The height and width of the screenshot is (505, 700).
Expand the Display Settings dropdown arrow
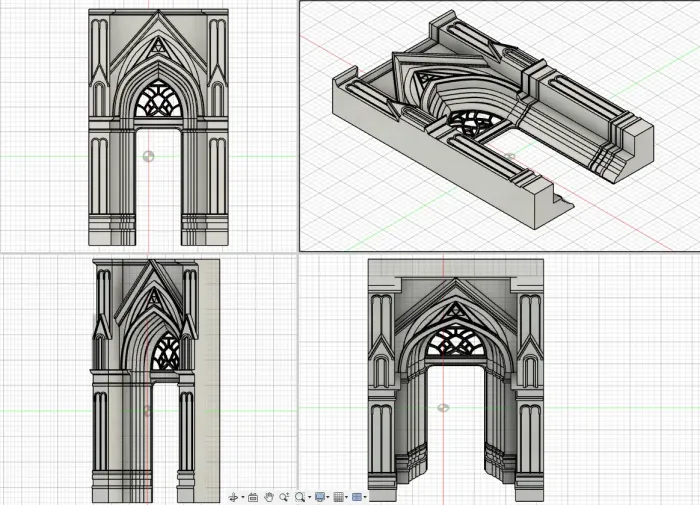click(x=328, y=497)
